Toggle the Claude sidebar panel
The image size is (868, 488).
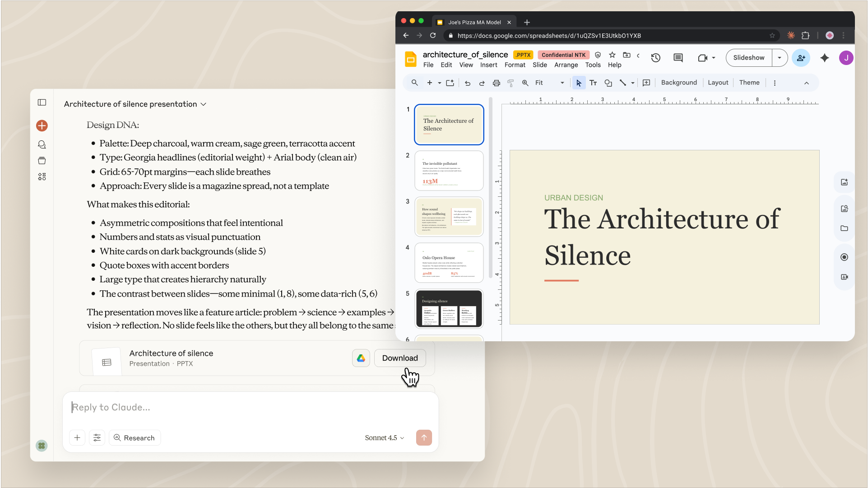[x=42, y=102]
